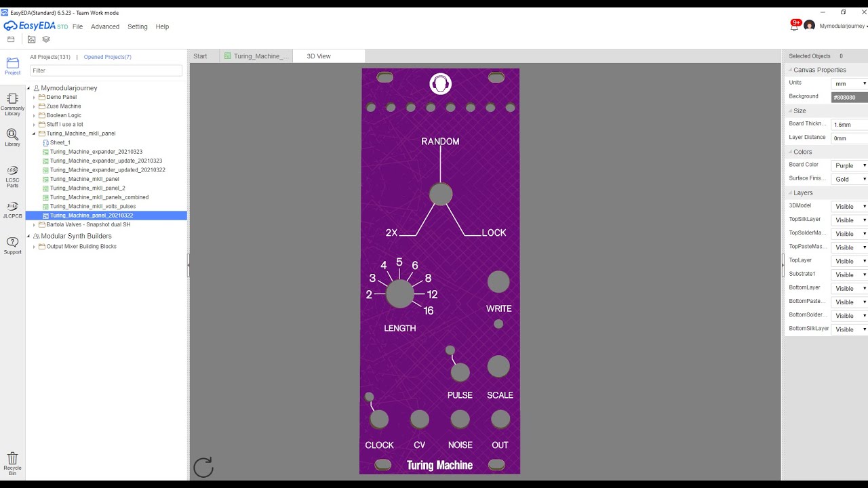Expand the Output Mixer Building Blocks folder
This screenshot has height=488, width=868.
tap(34, 247)
